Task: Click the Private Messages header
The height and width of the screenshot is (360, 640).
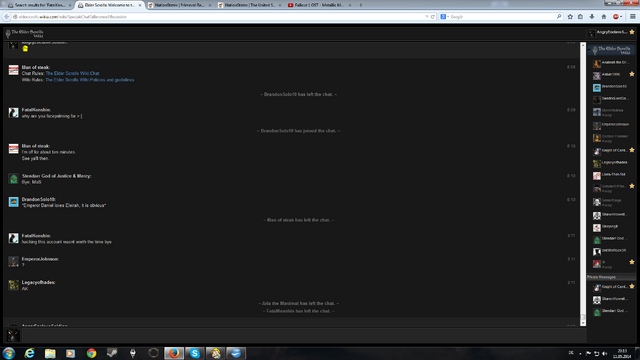Action: (611, 277)
